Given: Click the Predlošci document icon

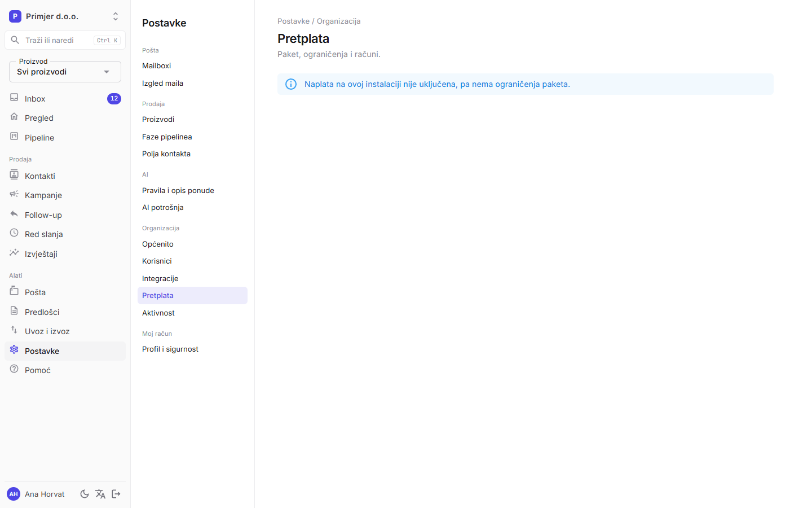Looking at the screenshot, I should [14, 311].
